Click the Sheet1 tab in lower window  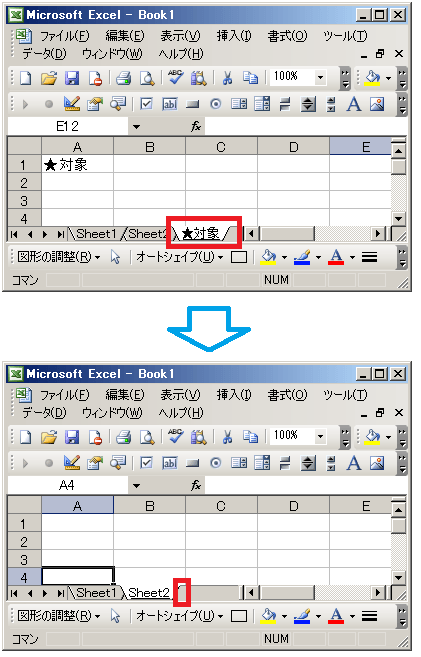96,592
